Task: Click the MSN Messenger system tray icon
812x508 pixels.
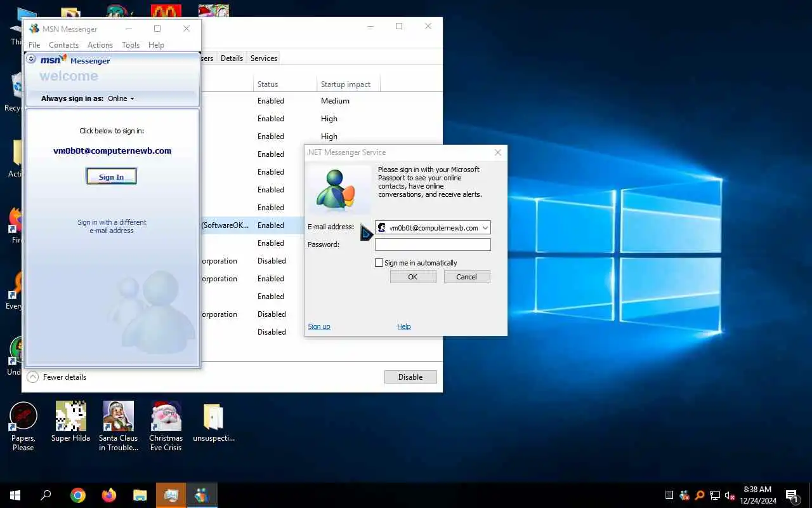Action: pyautogui.click(x=684, y=495)
